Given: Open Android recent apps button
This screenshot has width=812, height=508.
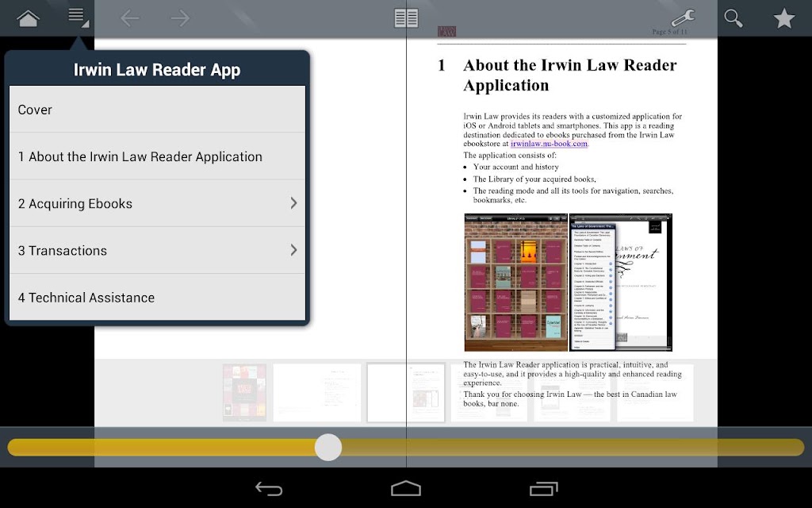Looking at the screenshot, I should tap(543, 488).
